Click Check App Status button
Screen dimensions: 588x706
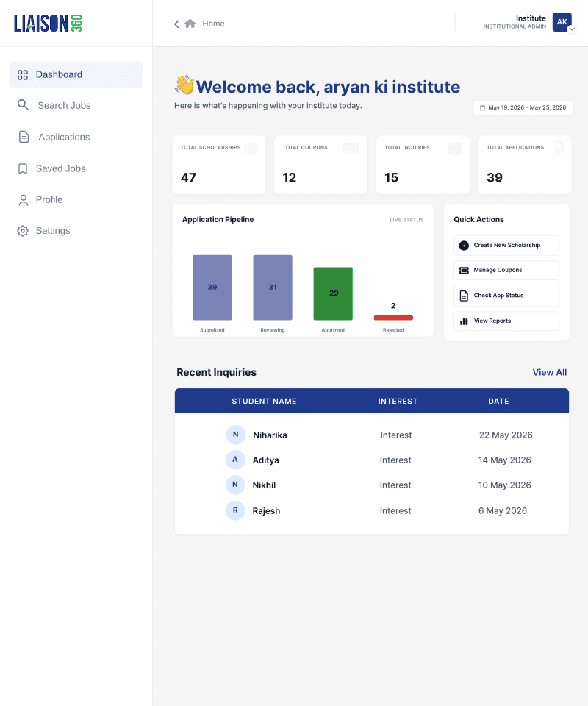(x=506, y=296)
